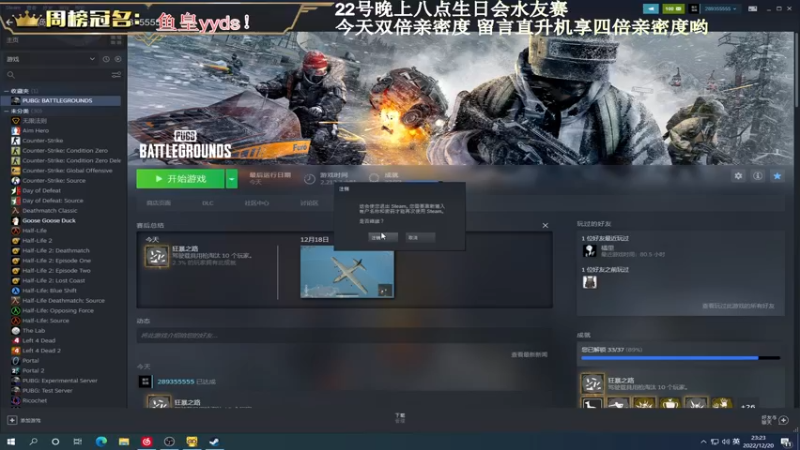800x450 pixels.
Task: Click the Steam icon in the taskbar
Action: click(x=214, y=441)
